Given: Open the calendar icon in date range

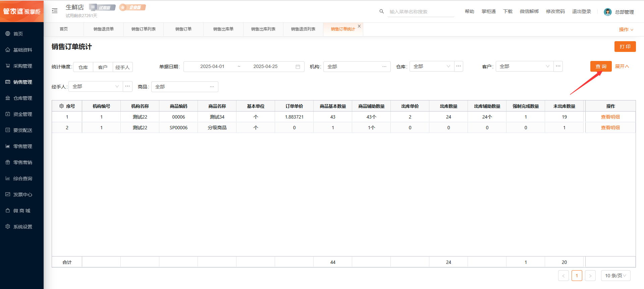Looking at the screenshot, I should [298, 67].
